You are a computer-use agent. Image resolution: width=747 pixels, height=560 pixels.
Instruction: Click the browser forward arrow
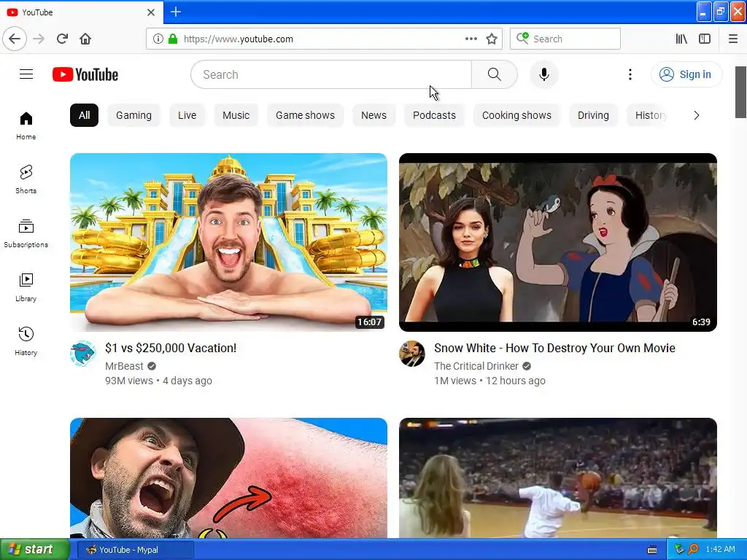39,39
